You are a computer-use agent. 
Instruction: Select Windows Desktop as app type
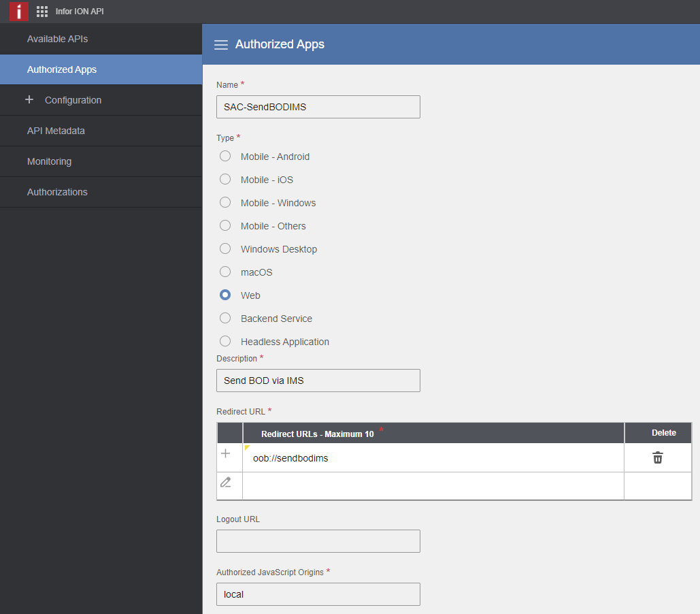(x=225, y=249)
